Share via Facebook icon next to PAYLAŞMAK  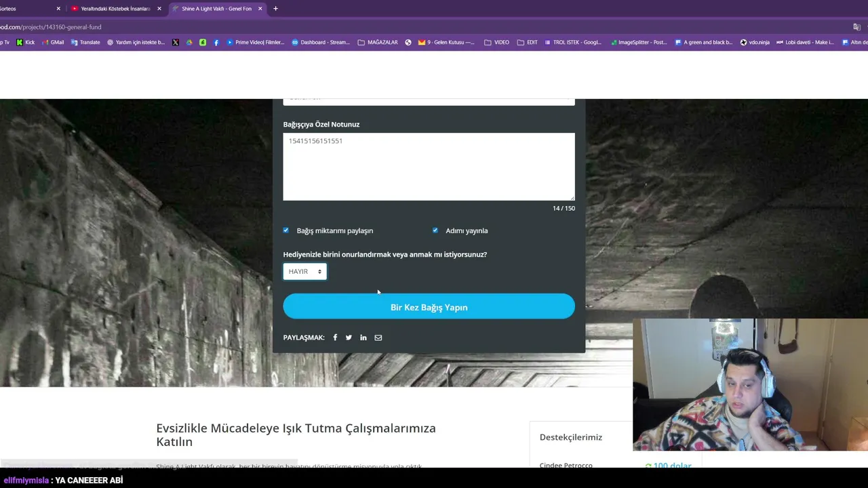click(335, 338)
